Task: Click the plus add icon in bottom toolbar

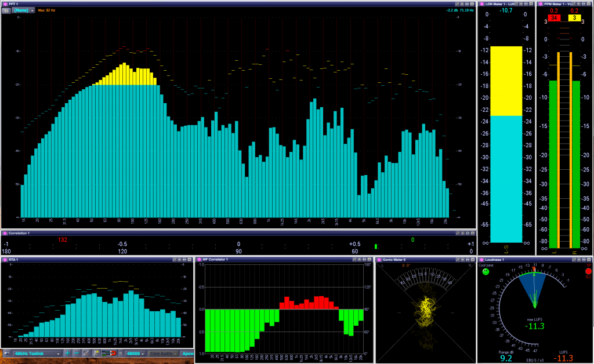Action: coord(67,354)
